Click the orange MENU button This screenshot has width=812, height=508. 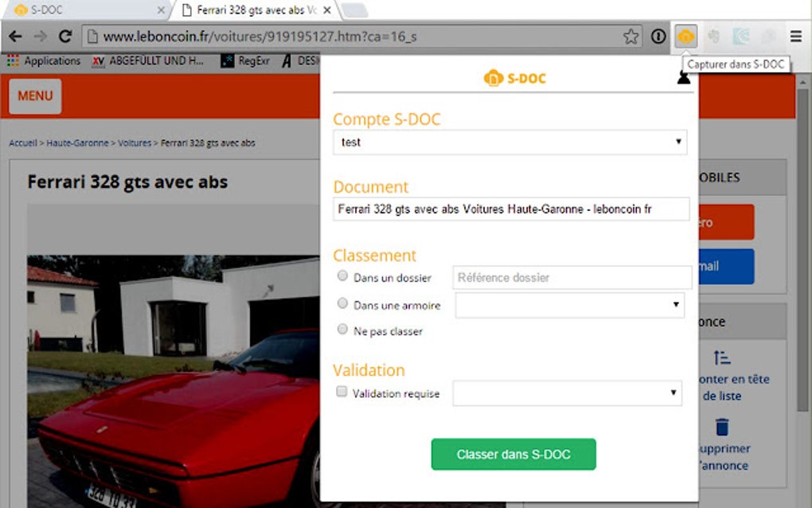pos(35,96)
